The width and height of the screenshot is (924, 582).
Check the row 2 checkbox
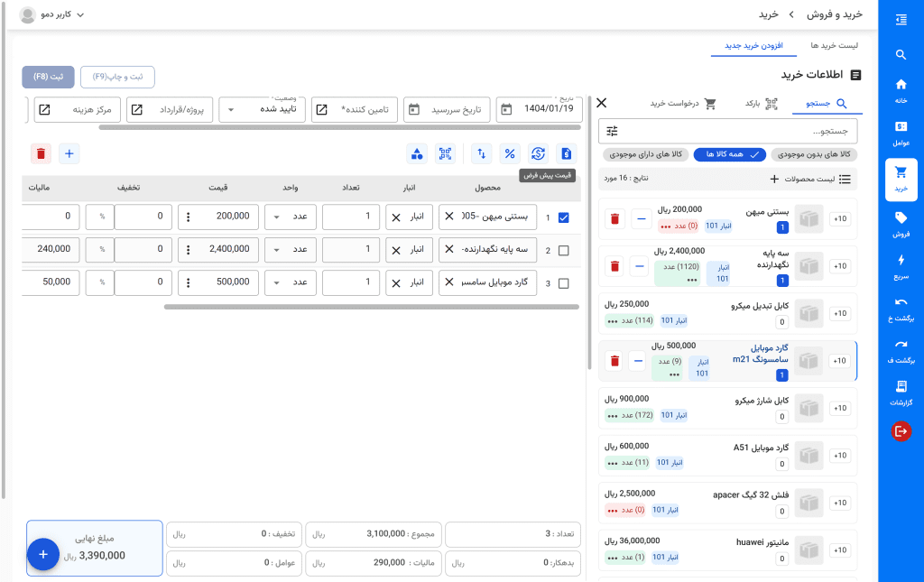[564, 250]
